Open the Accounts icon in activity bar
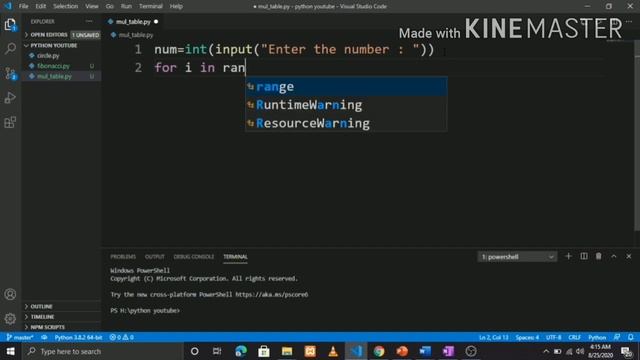The width and height of the screenshot is (640, 360). [10, 294]
